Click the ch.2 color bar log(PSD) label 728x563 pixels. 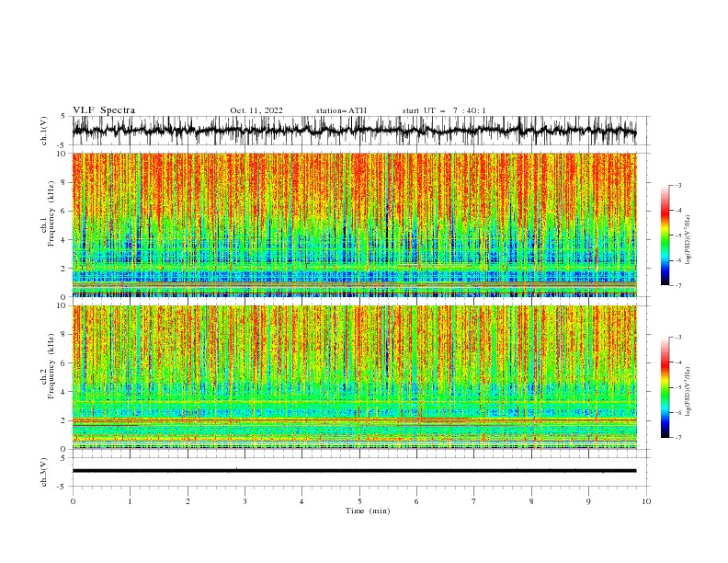[689, 392]
